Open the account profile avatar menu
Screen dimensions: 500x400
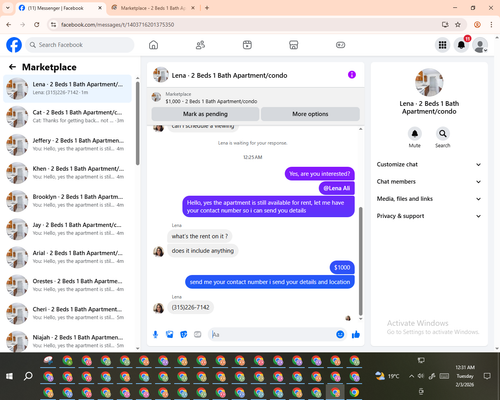pos(480,45)
